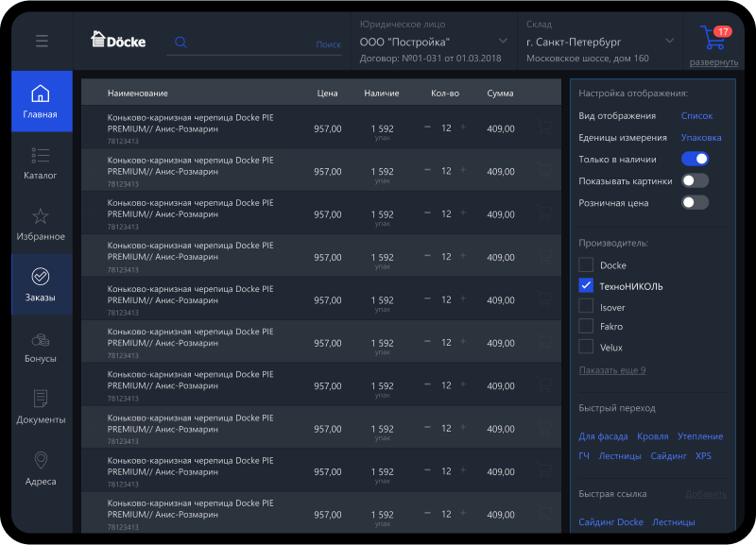Change Единицы измерения from Упаковка

click(x=701, y=137)
